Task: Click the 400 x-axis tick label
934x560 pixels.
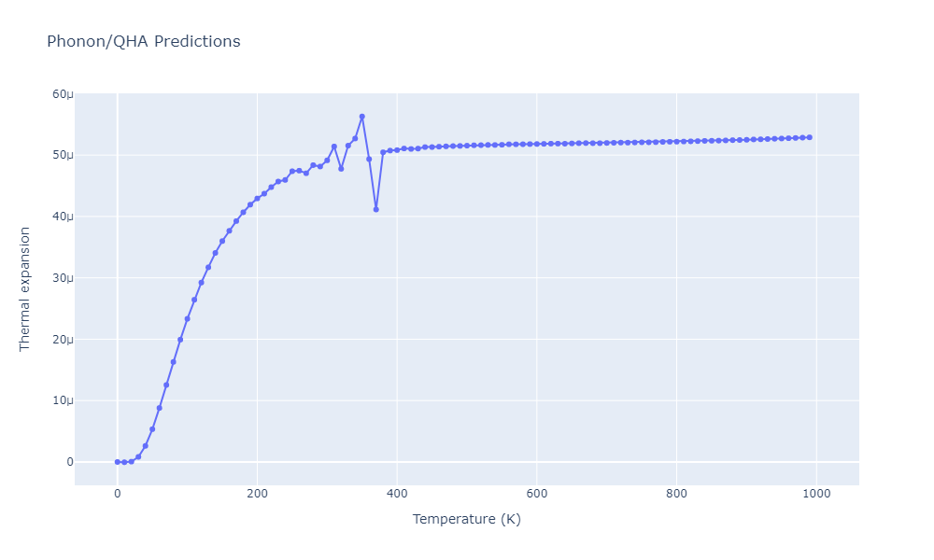Action: [x=397, y=494]
